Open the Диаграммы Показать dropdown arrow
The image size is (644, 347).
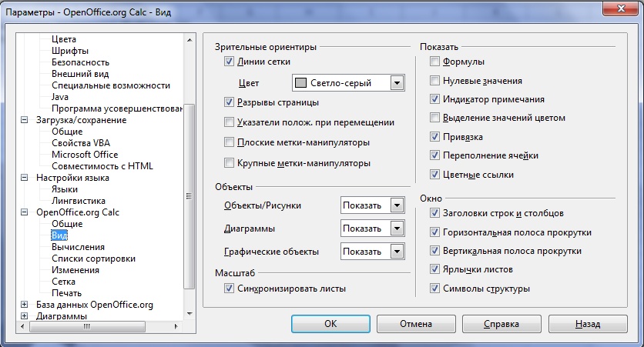(397, 228)
